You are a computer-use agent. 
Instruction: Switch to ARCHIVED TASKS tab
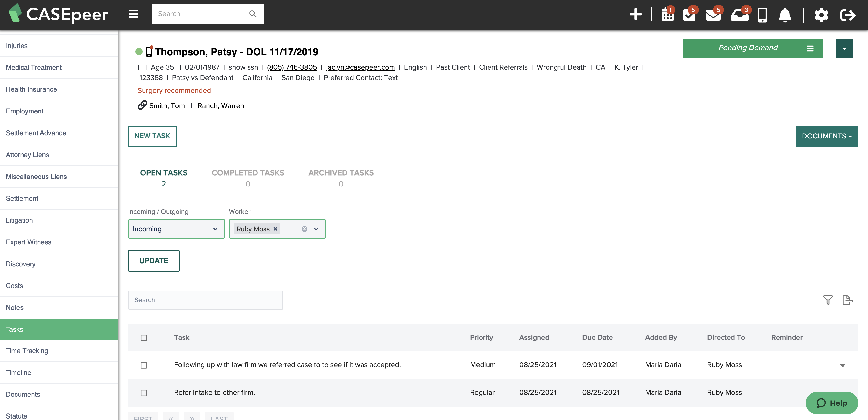click(341, 178)
